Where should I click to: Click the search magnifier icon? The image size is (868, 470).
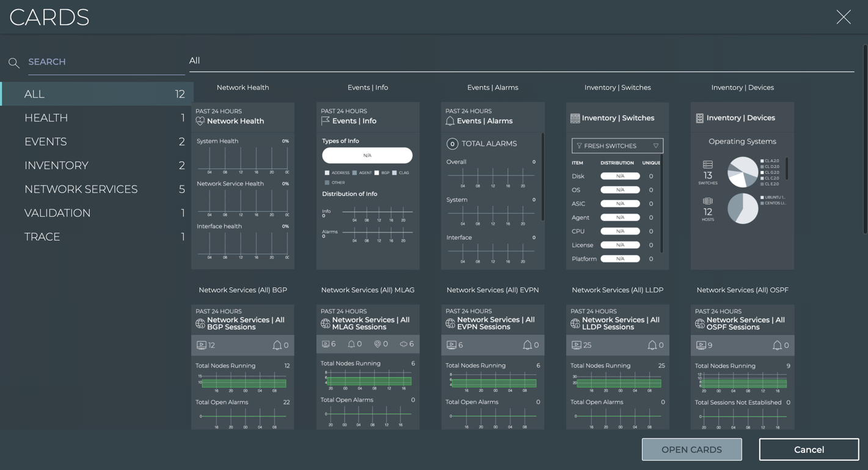pyautogui.click(x=14, y=63)
